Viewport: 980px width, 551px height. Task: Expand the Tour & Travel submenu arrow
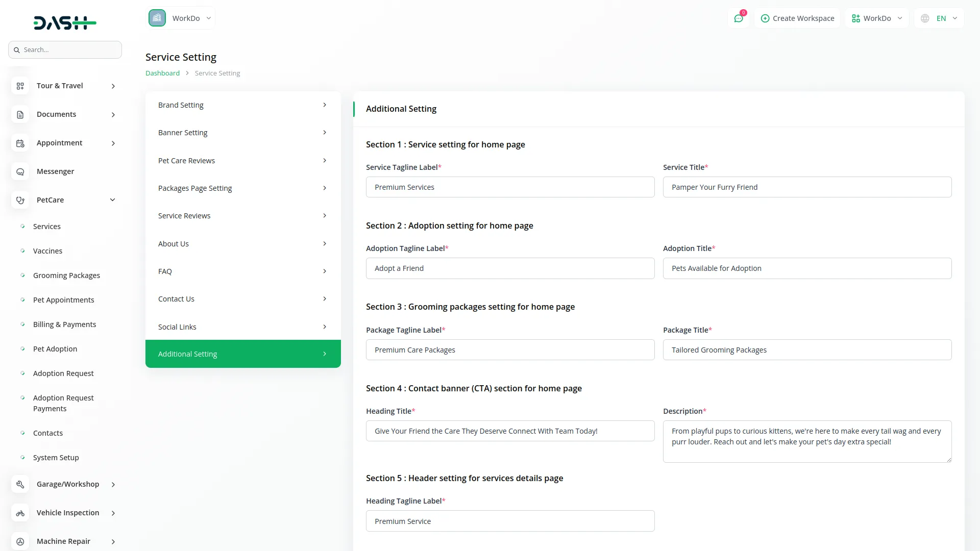pyautogui.click(x=113, y=86)
